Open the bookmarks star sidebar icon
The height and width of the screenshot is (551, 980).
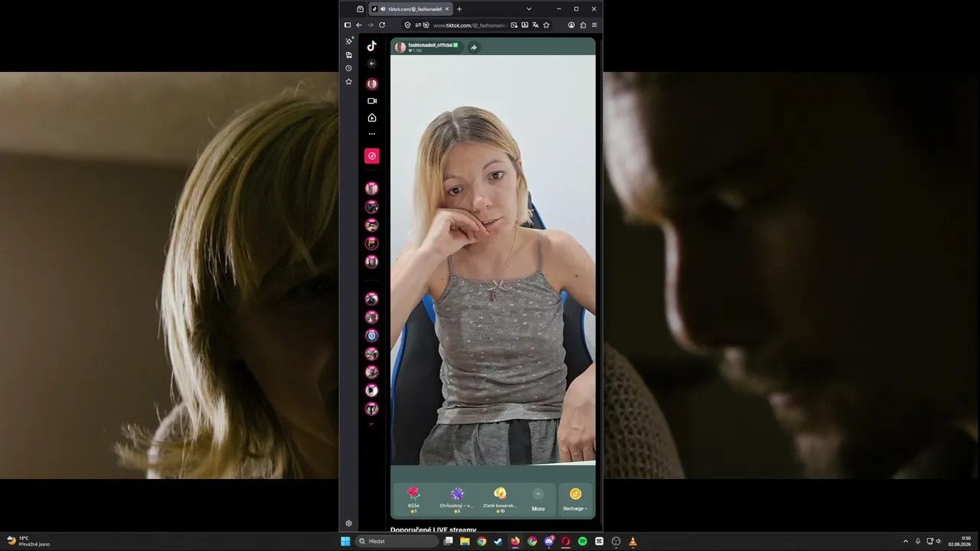pos(349,82)
